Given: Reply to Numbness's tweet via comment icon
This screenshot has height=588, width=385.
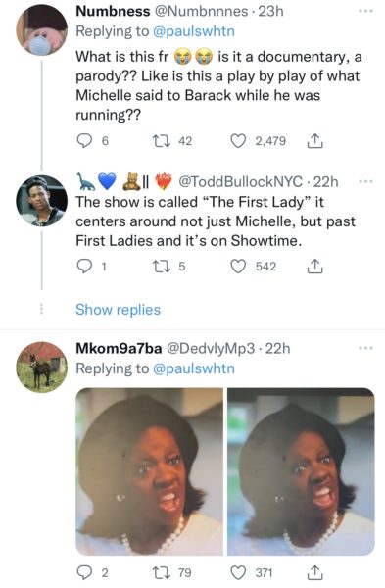Looking at the screenshot, I should pyautogui.click(x=84, y=141).
